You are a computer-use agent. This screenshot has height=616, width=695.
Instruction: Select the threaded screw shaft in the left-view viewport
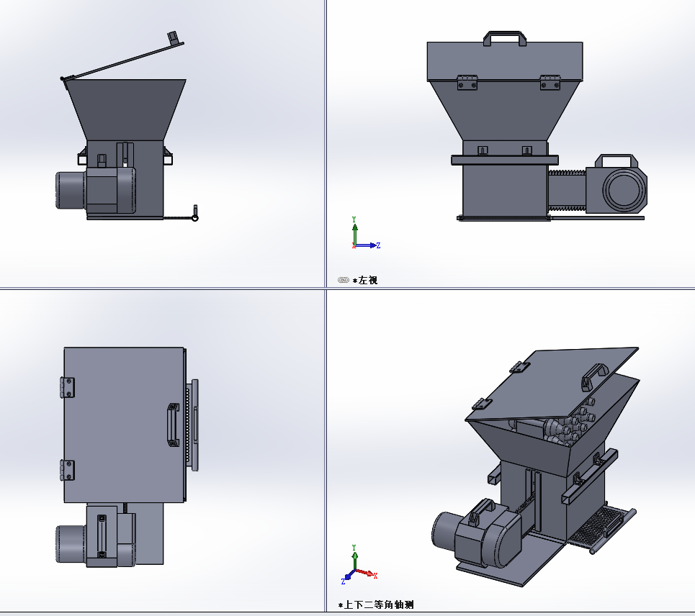(567, 189)
